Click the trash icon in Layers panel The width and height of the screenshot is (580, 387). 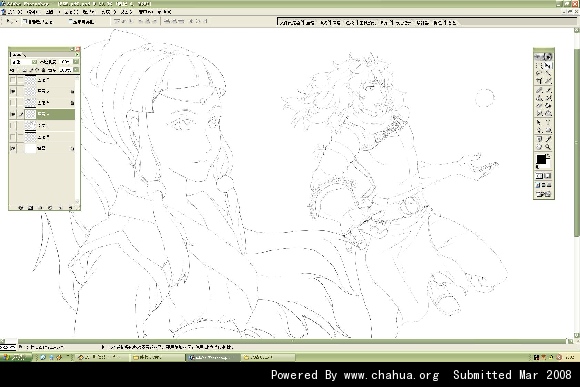pos(70,208)
